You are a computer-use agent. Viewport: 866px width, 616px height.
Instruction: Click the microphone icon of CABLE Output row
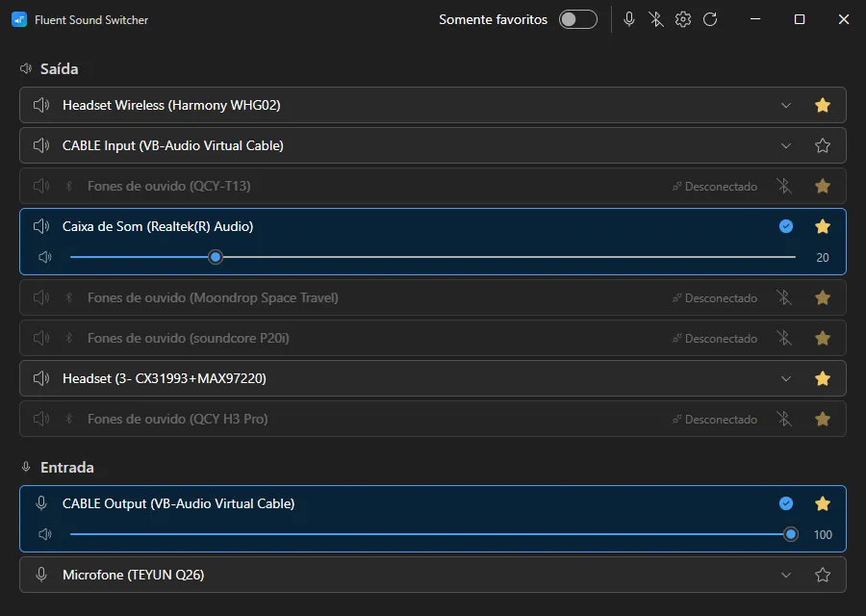[x=41, y=503]
